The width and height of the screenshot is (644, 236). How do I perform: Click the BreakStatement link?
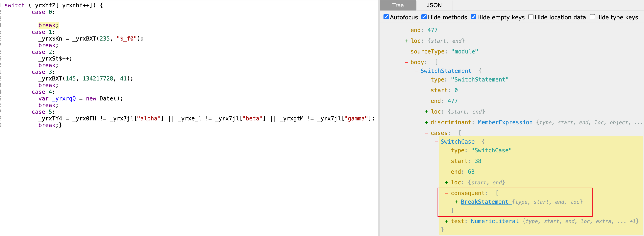coord(484,202)
